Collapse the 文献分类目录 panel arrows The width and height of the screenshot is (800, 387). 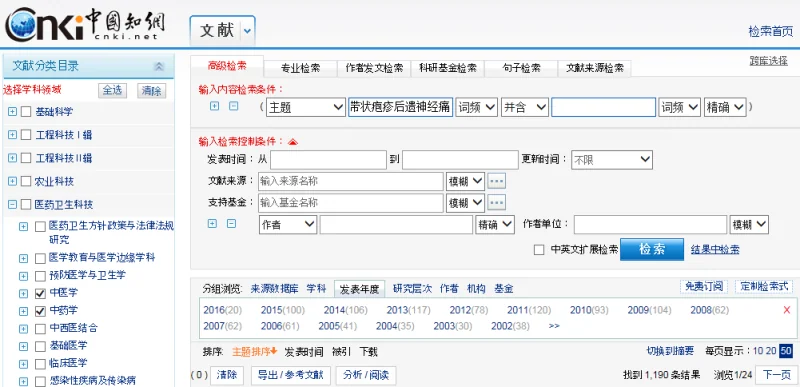coord(159,66)
